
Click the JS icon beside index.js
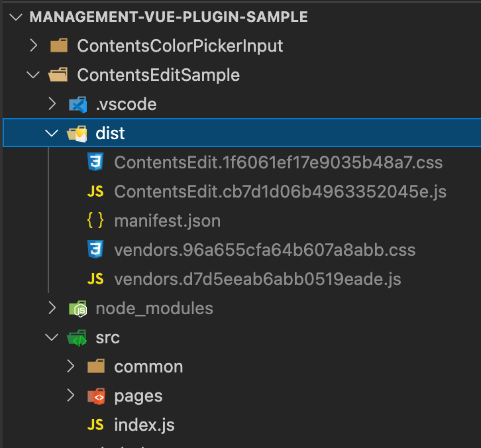(x=96, y=425)
